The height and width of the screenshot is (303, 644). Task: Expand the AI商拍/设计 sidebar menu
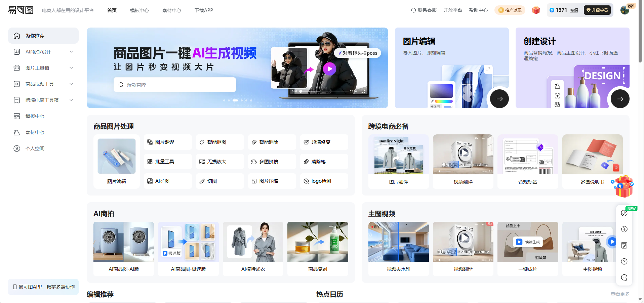[43, 52]
